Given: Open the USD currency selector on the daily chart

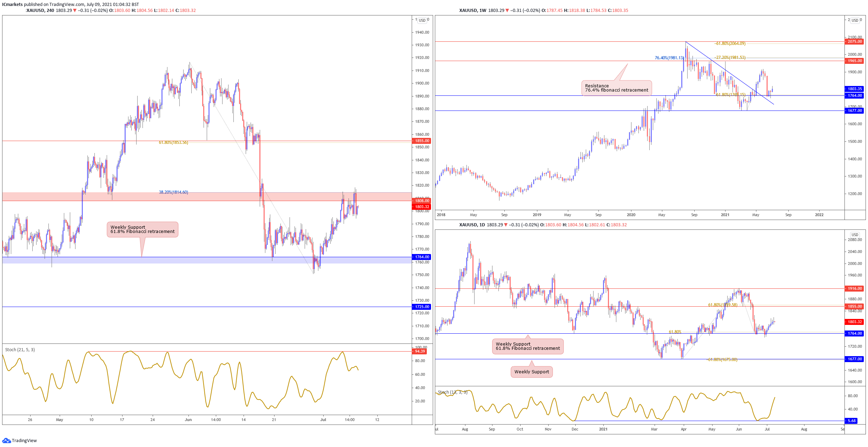Looking at the screenshot, I should pos(855,235).
